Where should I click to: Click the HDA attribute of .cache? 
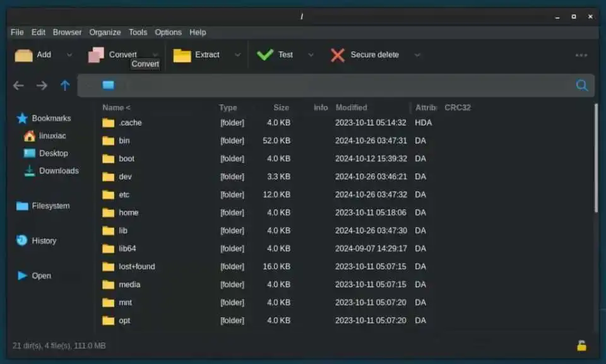(423, 123)
